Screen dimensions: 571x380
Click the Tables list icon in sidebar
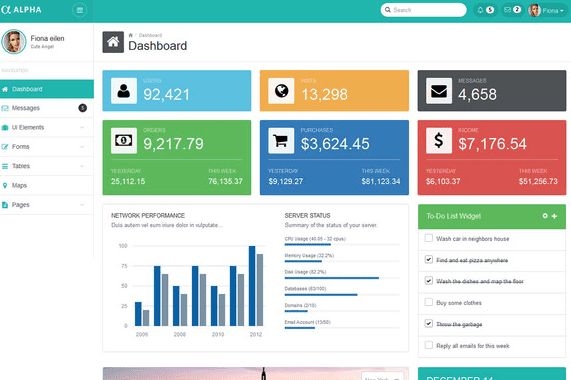coord(5,166)
